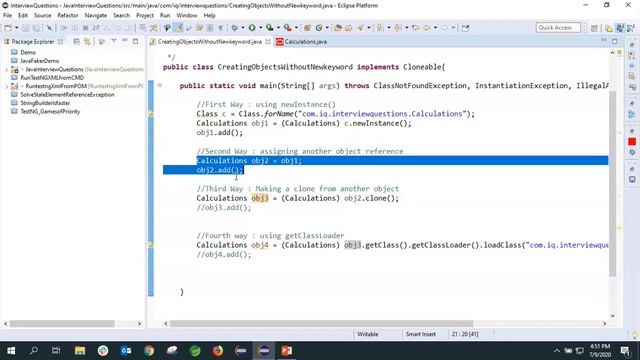Expand the JavaInterviewQuestions project
Viewport: 640px width, 360px height.
click(x=6, y=69)
